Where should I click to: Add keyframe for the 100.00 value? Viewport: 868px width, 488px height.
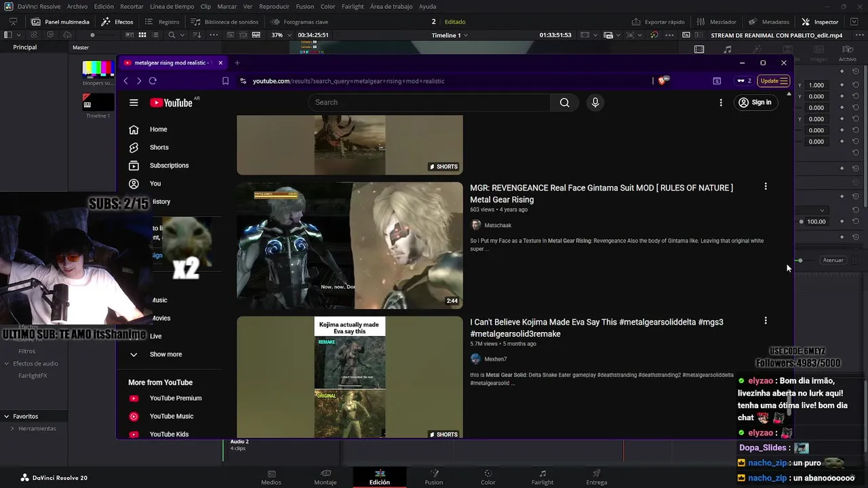[842, 222]
